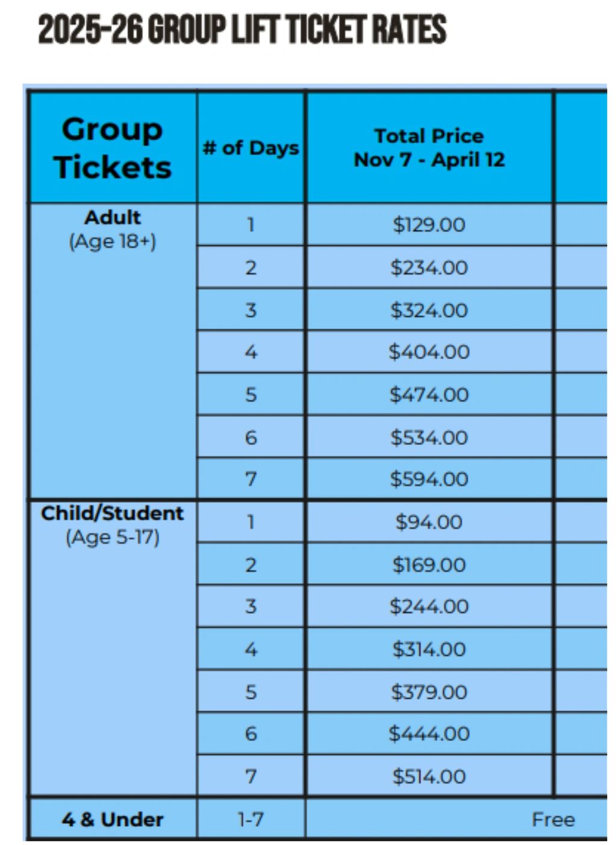The image size is (616, 845).
Task: Click the $244.00 Child 3-day price
Action: pos(429,606)
